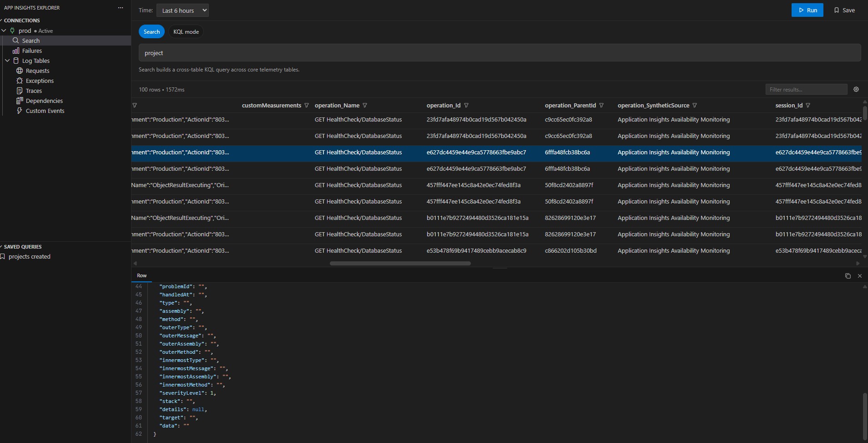This screenshot has height=443, width=868.
Task: Click filter icon of leftmost partially visible column
Action: pyautogui.click(x=135, y=105)
